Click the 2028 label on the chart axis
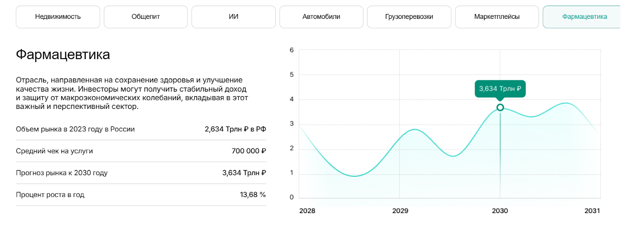Screen dimensions: 644x231 tap(307, 211)
